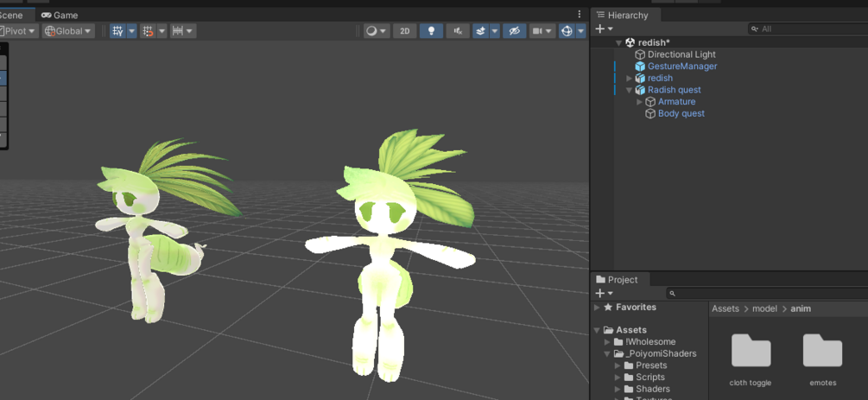Click model in the breadcrumb path
Image resolution: width=868 pixels, height=400 pixels.
764,308
